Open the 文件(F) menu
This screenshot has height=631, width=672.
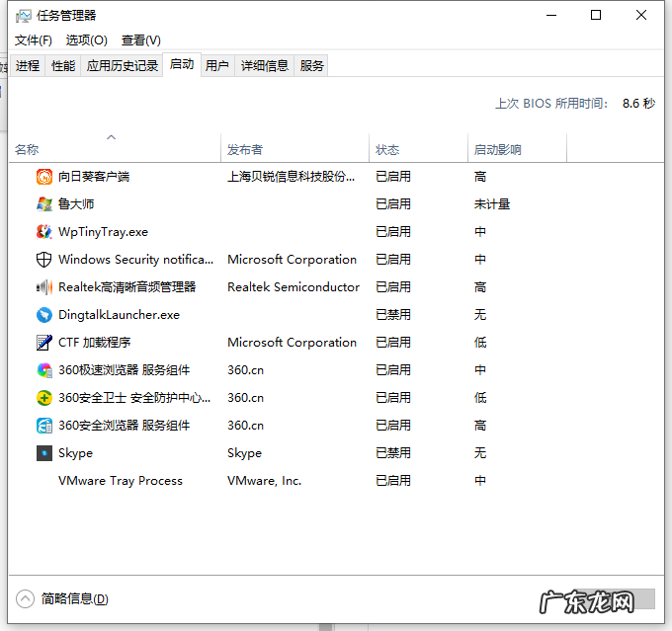pos(34,40)
